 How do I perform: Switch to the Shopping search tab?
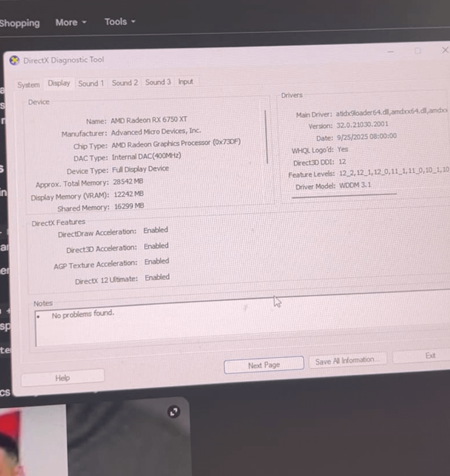pos(20,23)
